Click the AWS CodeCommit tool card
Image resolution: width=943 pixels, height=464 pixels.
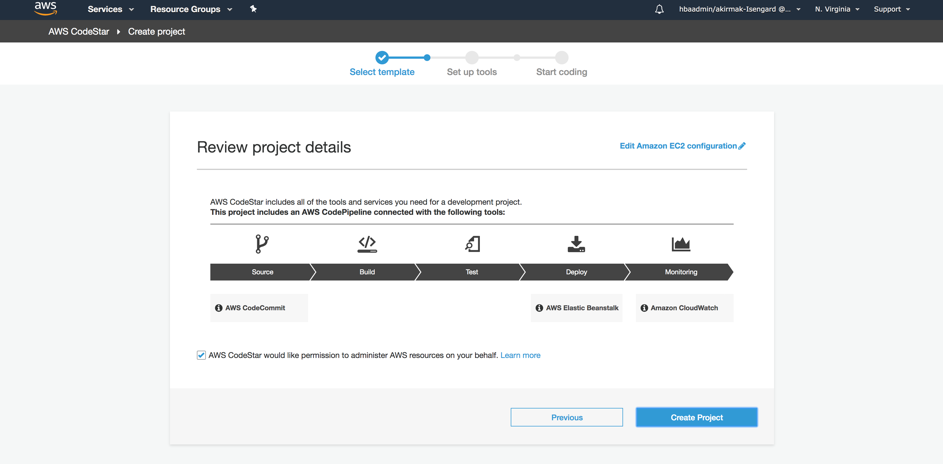259,308
